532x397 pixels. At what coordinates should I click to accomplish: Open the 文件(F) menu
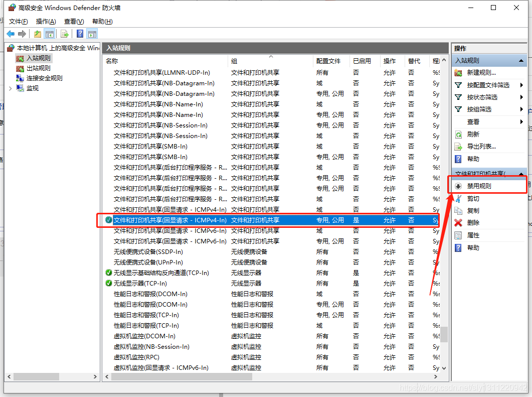tap(19, 22)
